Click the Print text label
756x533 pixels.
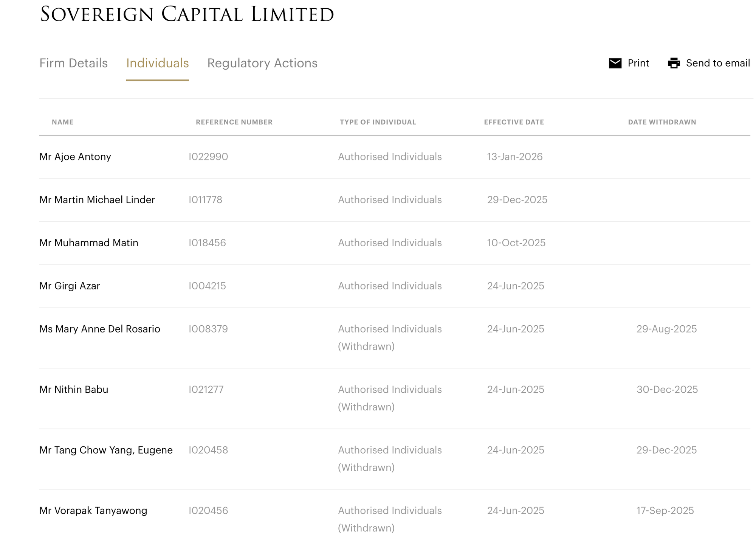[x=638, y=63]
